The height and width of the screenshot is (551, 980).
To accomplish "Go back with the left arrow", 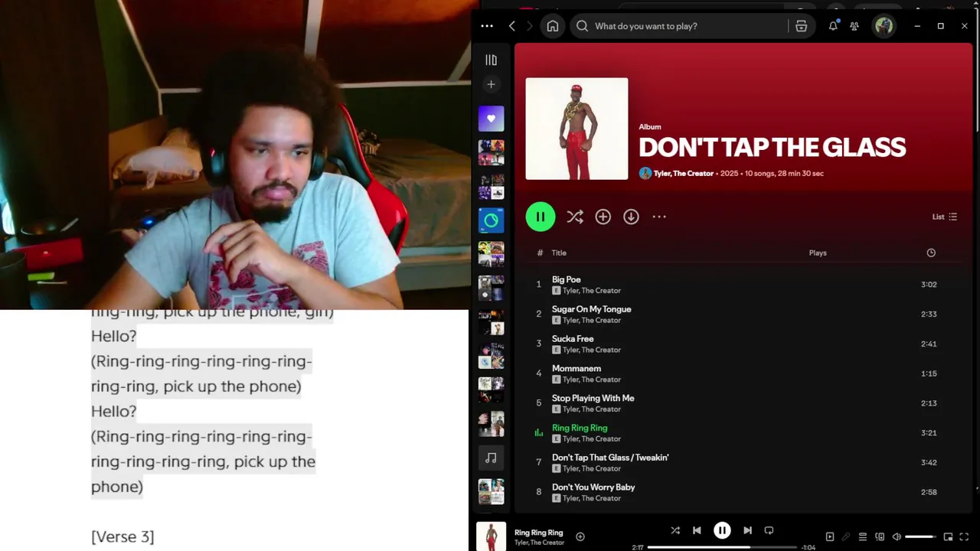I will pyautogui.click(x=512, y=26).
